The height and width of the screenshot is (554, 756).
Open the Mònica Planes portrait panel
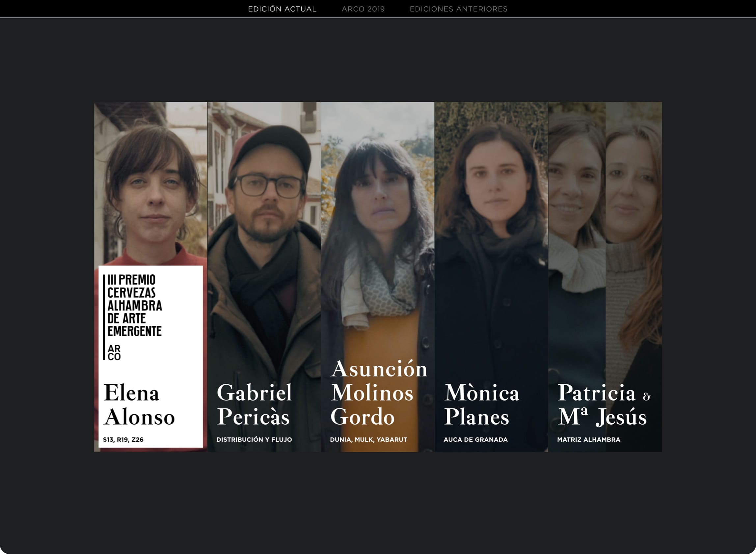492,277
